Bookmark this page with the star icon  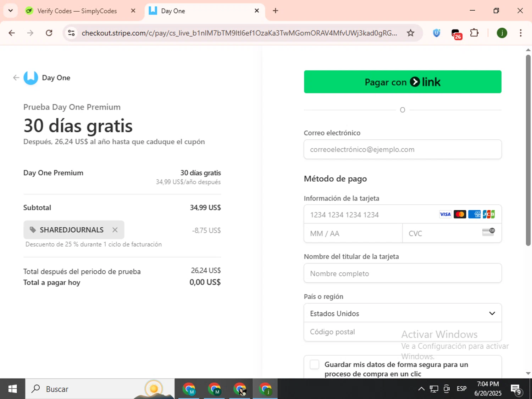[x=410, y=33]
